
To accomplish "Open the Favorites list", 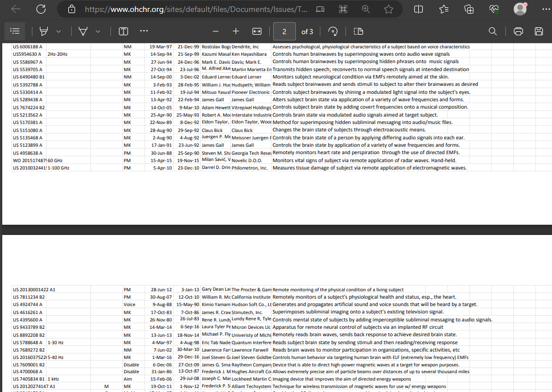I will pos(444,9).
